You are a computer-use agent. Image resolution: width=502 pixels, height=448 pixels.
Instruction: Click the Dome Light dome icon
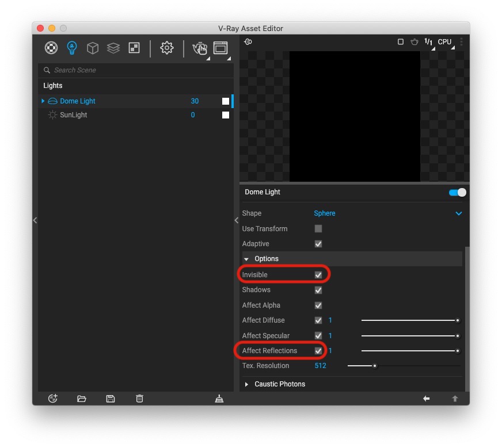click(x=52, y=101)
